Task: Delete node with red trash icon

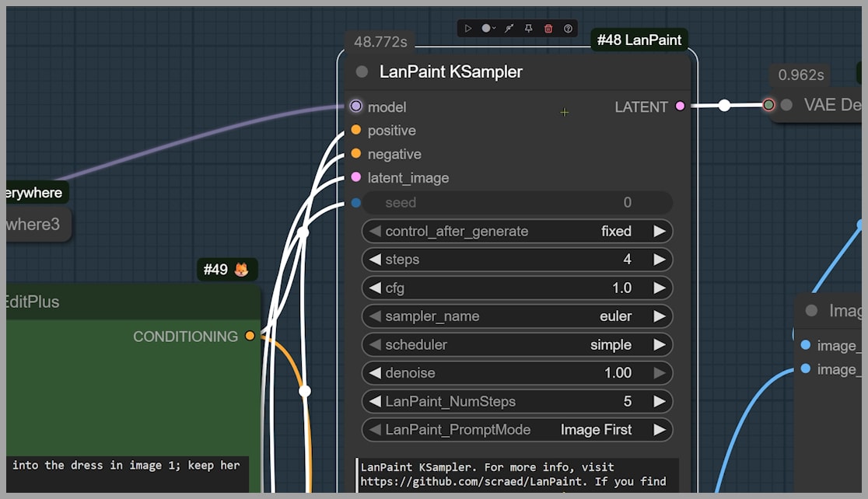Action: point(548,29)
